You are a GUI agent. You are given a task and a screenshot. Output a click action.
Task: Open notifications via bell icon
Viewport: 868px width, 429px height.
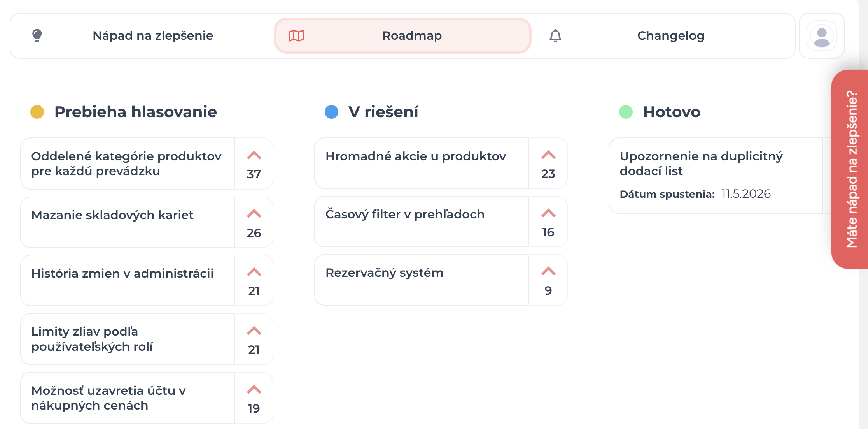(555, 35)
